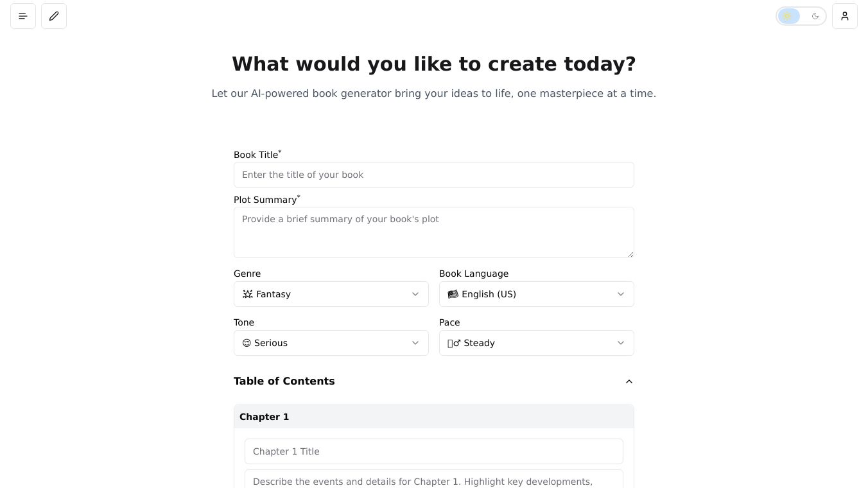Click the Pace dropdown chevron arrow
The image size is (868, 488).
(621, 343)
